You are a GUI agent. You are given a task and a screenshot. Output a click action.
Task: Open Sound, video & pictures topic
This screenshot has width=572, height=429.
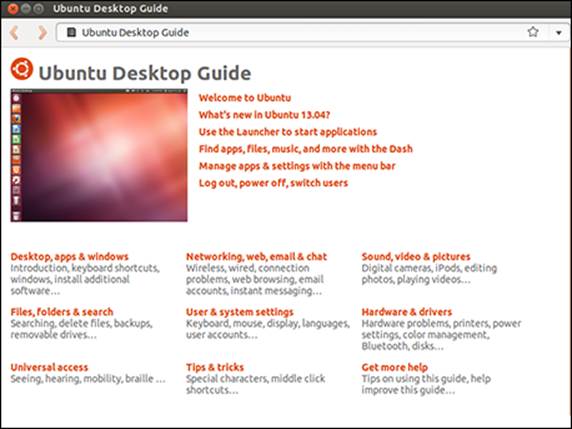click(416, 256)
